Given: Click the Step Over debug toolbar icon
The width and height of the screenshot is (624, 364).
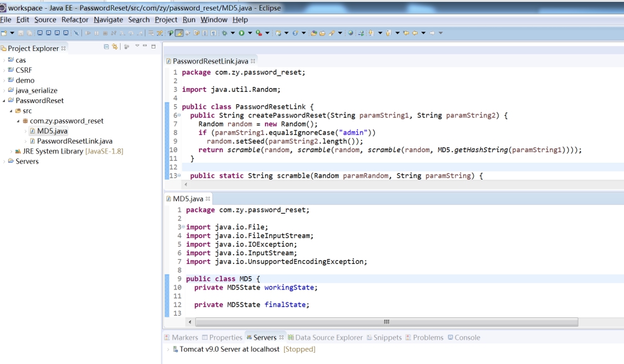Looking at the screenshot, I should click(x=131, y=33).
